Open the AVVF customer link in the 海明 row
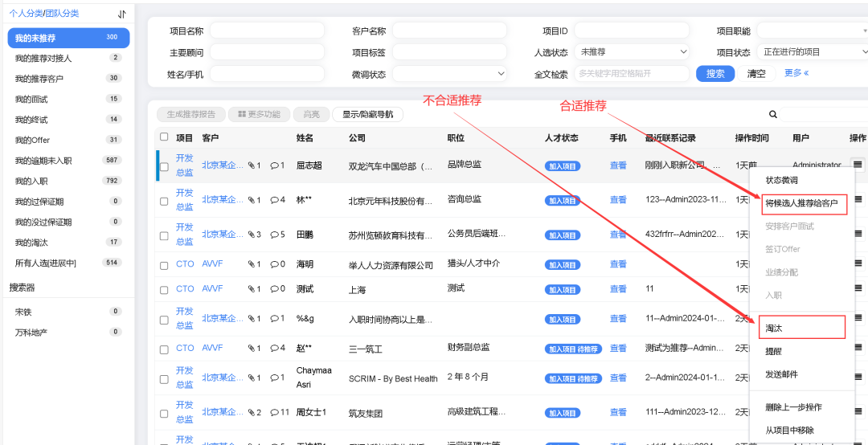The height and width of the screenshot is (445, 868). (x=212, y=264)
